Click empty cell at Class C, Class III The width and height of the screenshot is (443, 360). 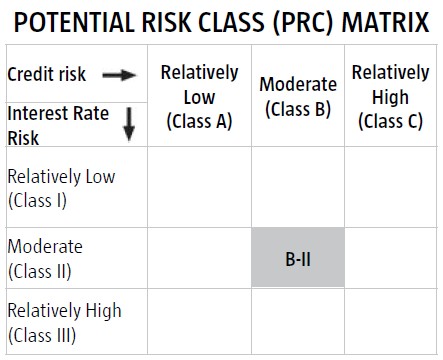(391, 322)
